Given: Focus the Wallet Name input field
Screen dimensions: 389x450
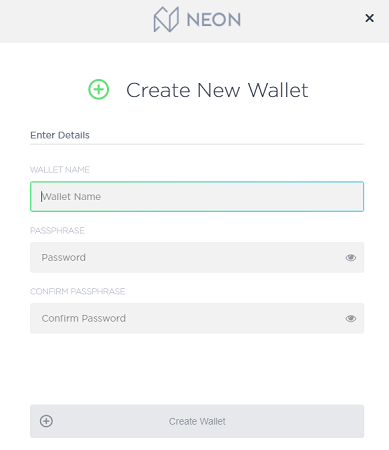Looking at the screenshot, I should point(197,197).
